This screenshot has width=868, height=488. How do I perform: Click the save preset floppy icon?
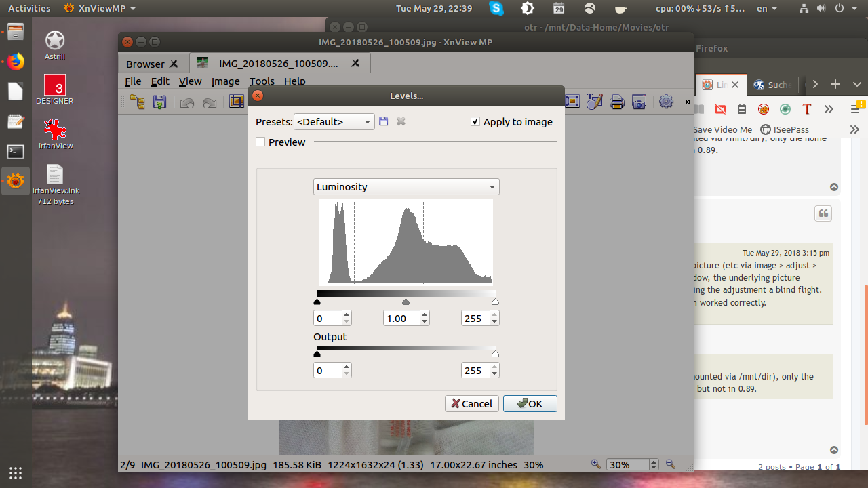pos(383,121)
